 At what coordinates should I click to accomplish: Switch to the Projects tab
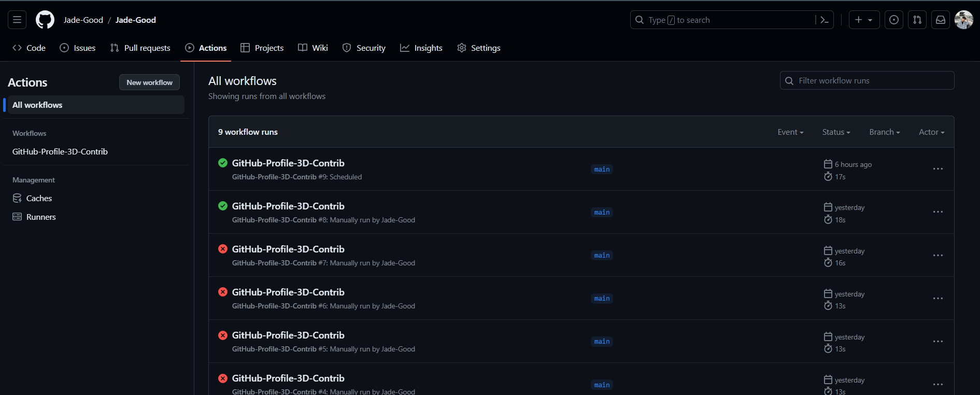262,48
